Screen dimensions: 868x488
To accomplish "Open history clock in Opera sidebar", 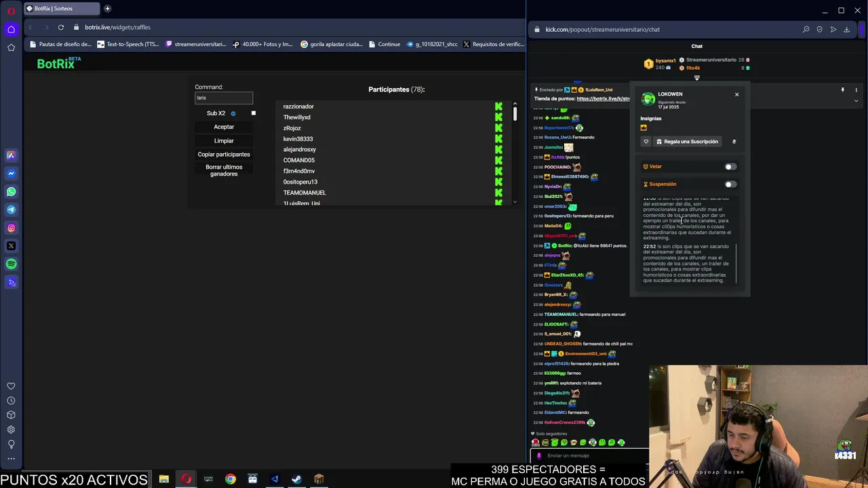I will pyautogui.click(x=11, y=401).
